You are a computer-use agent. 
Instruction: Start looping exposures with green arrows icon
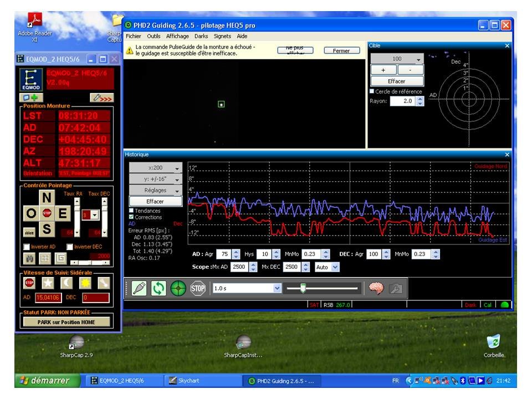(x=159, y=288)
